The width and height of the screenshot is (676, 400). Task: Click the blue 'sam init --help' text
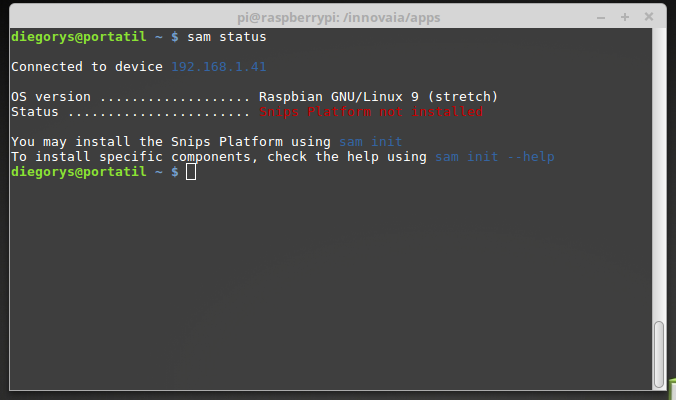point(494,157)
